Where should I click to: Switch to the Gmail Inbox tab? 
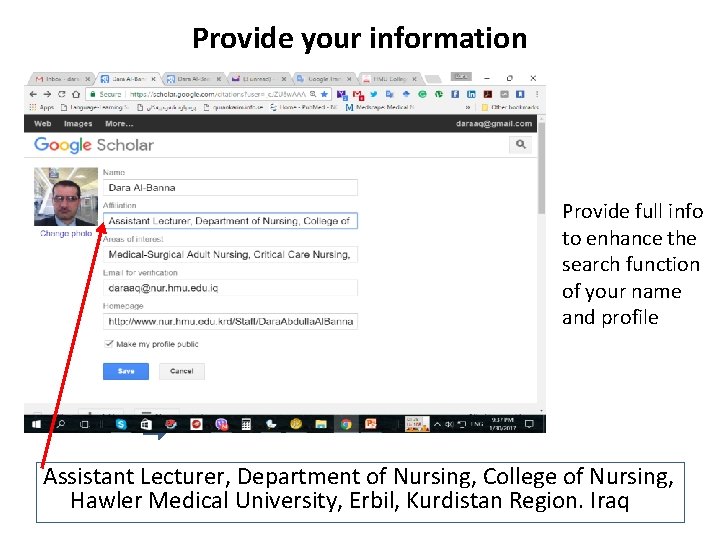tap(62, 79)
